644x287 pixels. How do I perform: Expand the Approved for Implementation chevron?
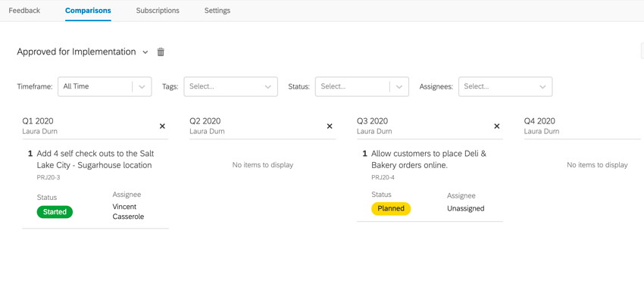pos(145,52)
